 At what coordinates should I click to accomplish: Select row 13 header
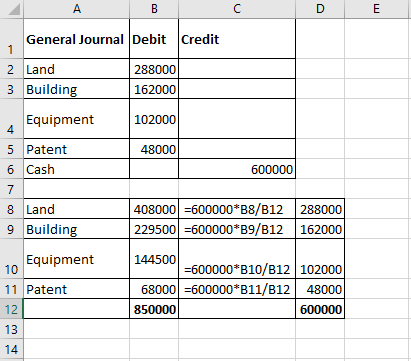coord(12,329)
